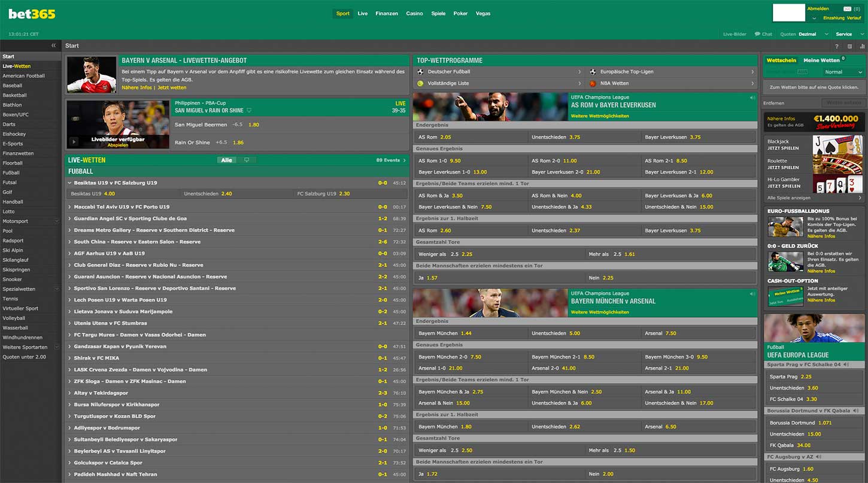868x483 pixels.
Task: Select the Alle live filter
Action: pyautogui.click(x=226, y=160)
